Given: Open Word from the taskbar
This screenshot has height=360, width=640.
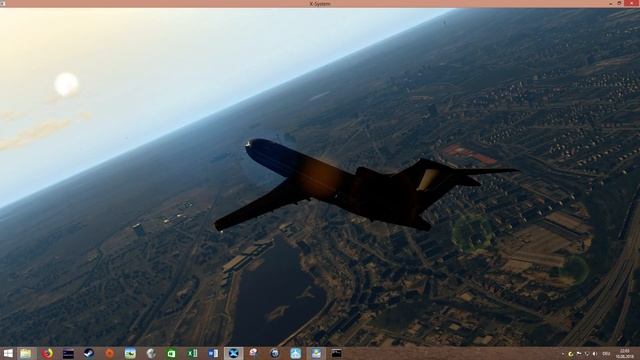Looking at the screenshot, I should pyautogui.click(x=213, y=353).
